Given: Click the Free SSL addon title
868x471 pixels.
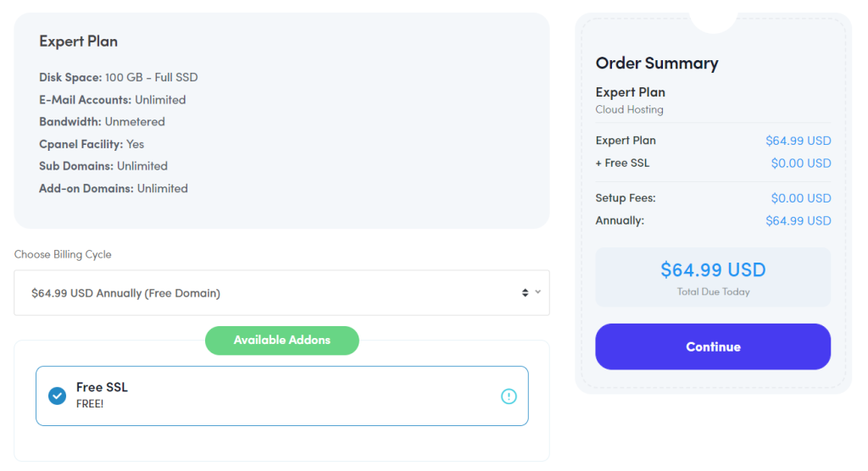Looking at the screenshot, I should pos(102,387).
